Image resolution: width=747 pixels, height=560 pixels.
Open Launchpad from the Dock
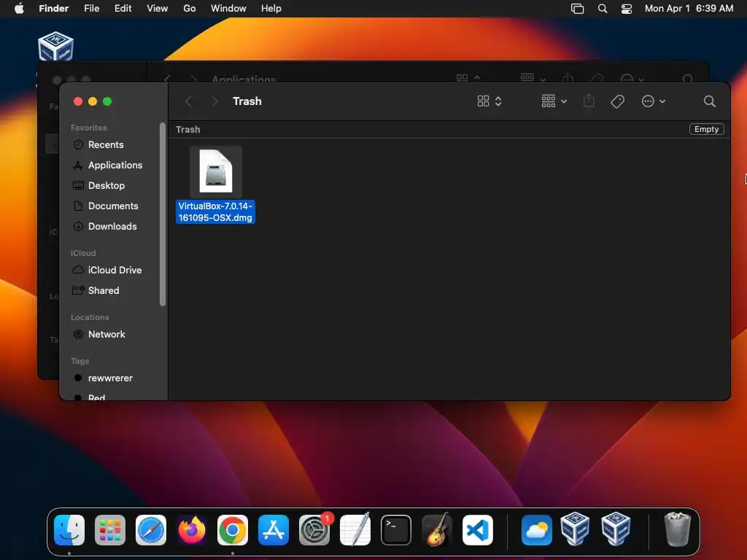tap(110, 530)
